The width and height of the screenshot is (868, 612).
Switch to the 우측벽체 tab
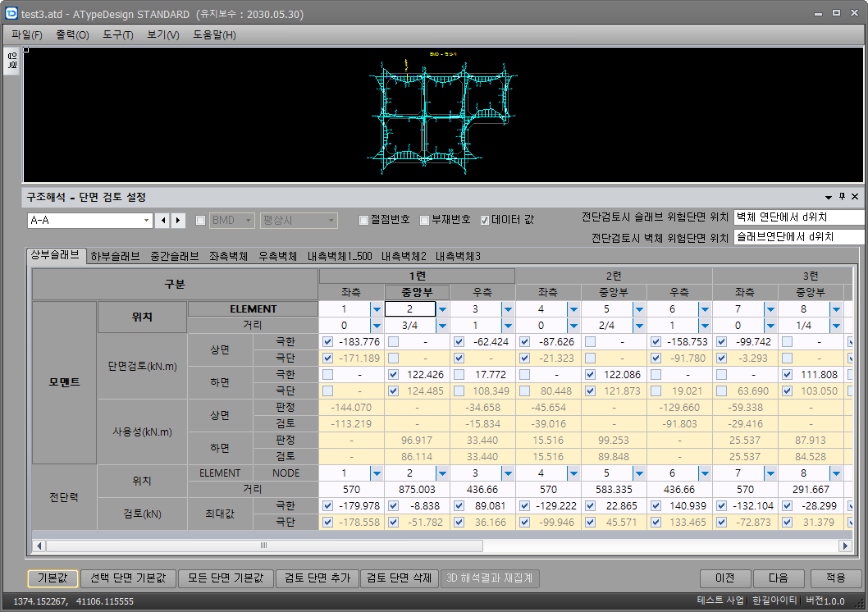click(278, 256)
